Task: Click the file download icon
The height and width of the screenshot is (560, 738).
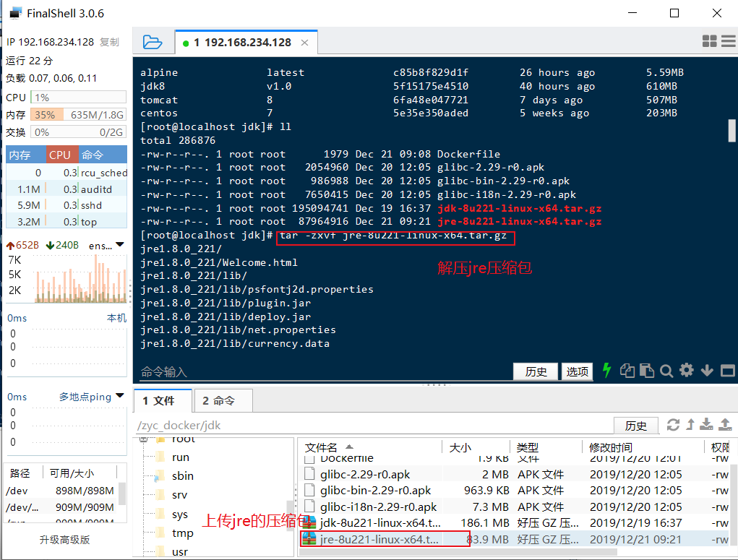Action: (706, 424)
